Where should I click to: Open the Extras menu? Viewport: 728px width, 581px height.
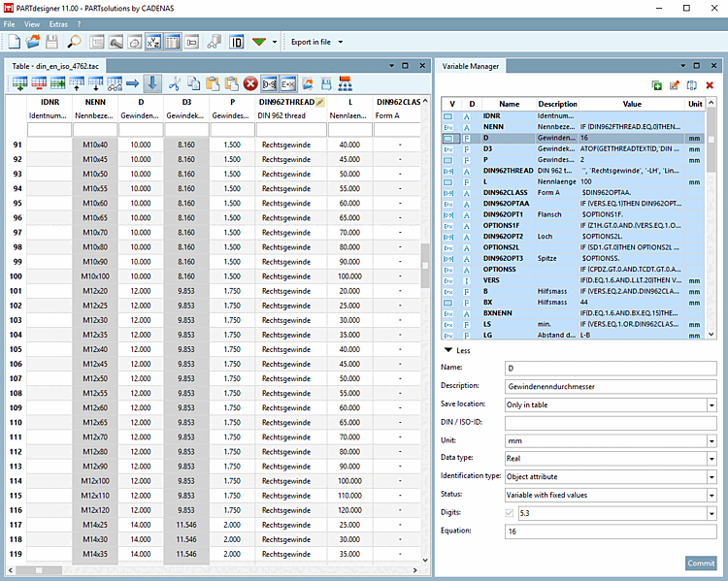pos(59,22)
